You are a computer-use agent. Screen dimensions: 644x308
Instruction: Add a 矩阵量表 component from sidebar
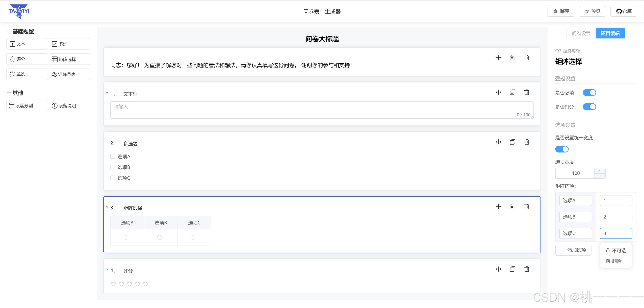click(x=69, y=74)
